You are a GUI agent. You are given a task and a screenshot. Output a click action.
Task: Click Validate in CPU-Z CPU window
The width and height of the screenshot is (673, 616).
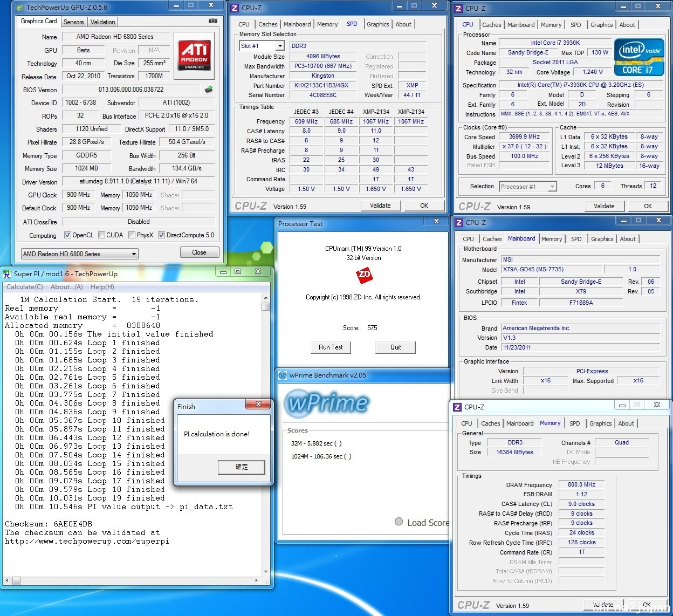point(604,206)
